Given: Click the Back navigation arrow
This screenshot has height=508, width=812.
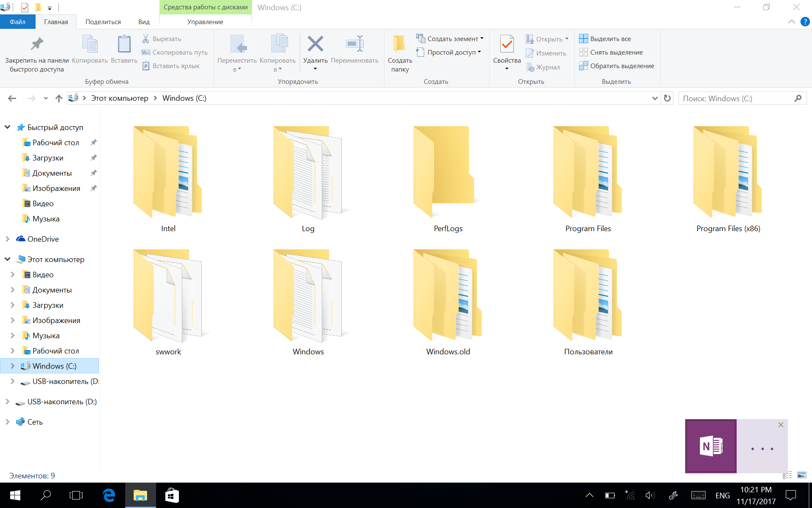Looking at the screenshot, I should (12, 98).
